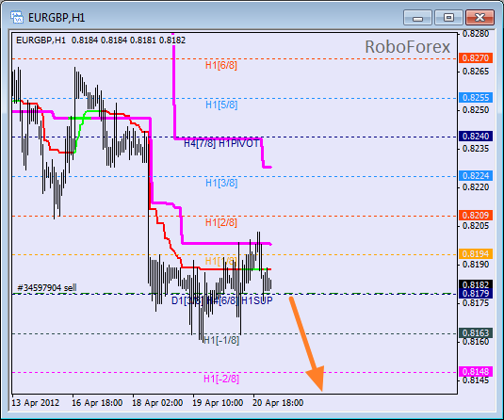The image size is (504, 420).
Task: Click the EURGBP,H1 chart window icon
Action: tap(16, 17)
